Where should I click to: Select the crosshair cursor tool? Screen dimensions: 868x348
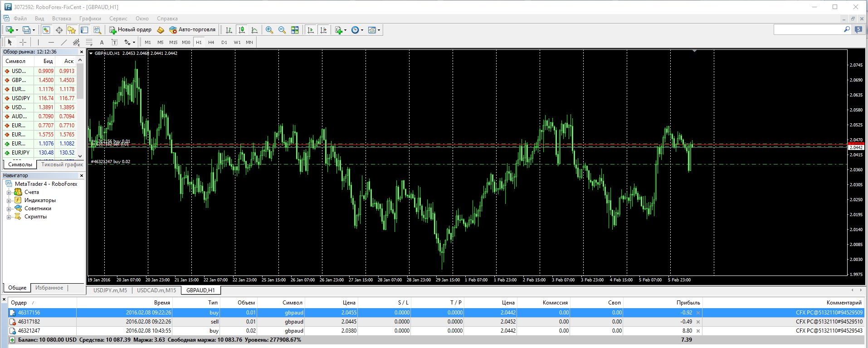click(23, 42)
